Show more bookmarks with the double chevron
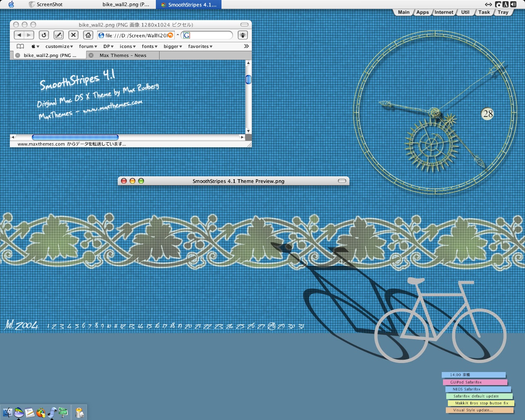The height and width of the screenshot is (420, 525). [246, 46]
